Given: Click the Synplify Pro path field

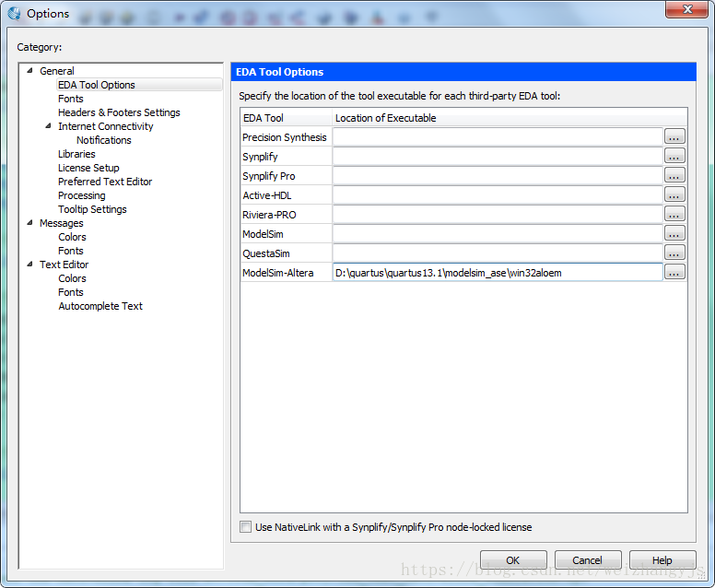Looking at the screenshot, I should pyautogui.click(x=498, y=176).
